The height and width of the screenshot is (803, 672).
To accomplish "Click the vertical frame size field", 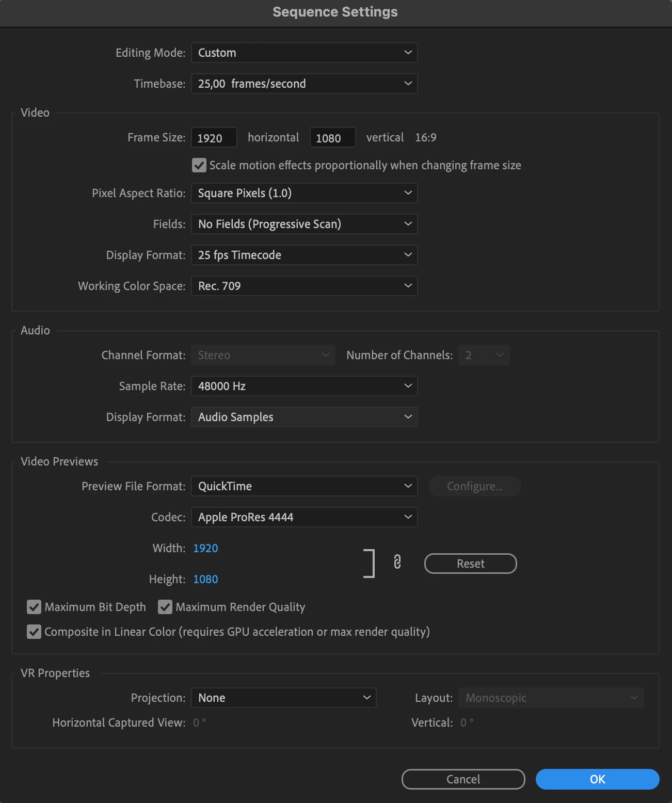I will pos(333,138).
